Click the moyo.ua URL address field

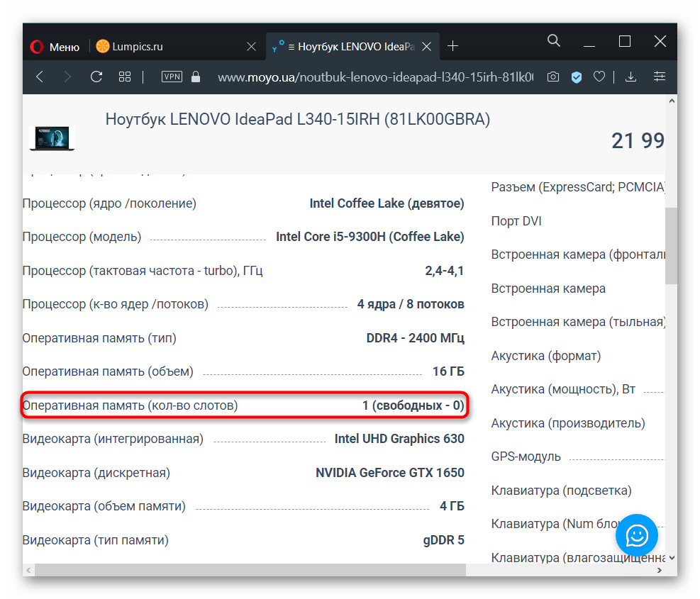(374, 77)
